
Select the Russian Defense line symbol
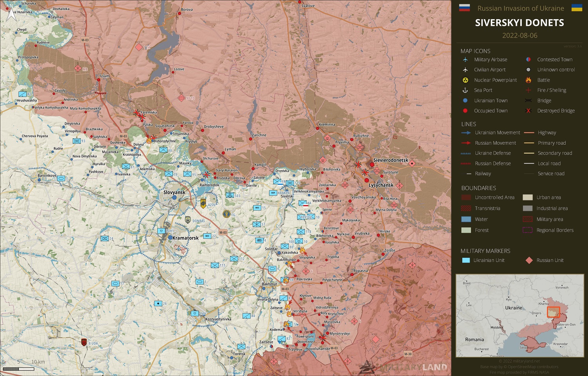point(466,163)
